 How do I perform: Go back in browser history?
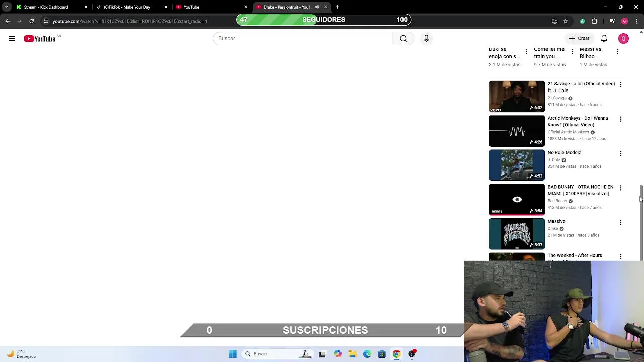(x=8, y=21)
